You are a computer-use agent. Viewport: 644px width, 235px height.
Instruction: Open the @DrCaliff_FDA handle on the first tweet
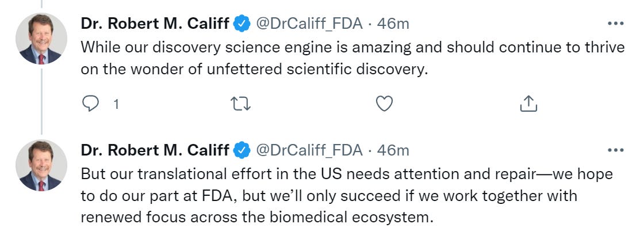pos(309,24)
